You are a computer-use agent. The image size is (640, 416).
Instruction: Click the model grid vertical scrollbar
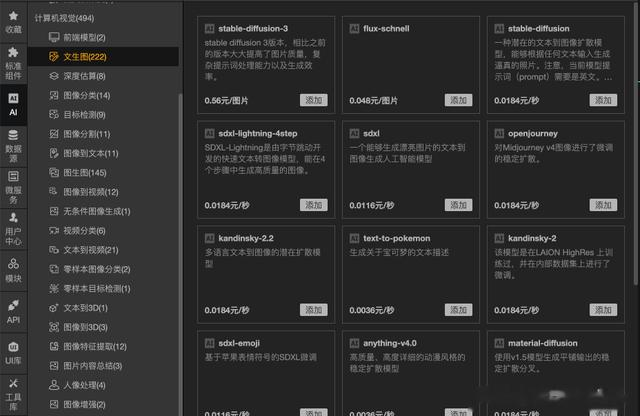coord(636,143)
